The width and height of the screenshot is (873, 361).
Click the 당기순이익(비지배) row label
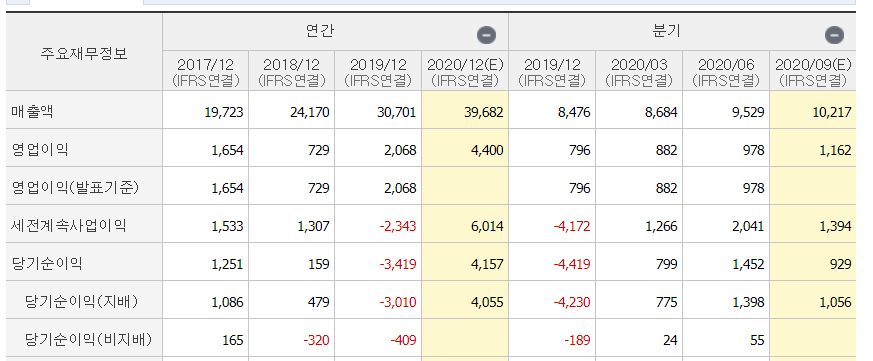pos(89,339)
